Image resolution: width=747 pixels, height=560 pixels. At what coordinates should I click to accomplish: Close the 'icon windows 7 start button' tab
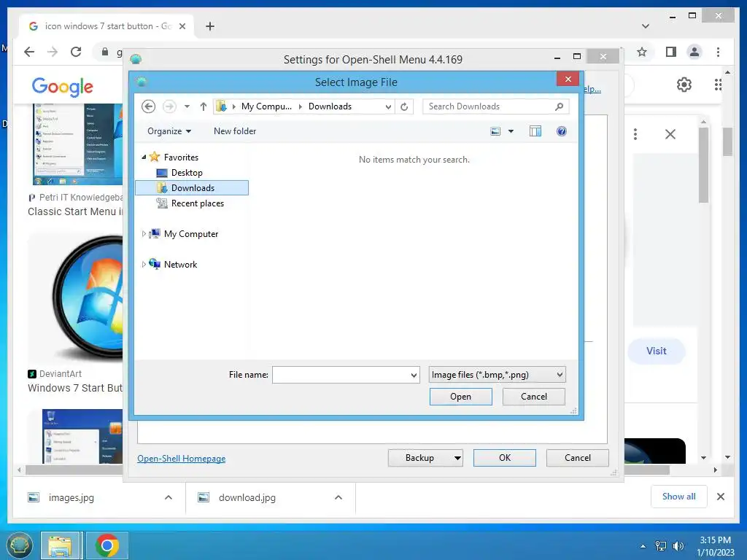(182, 26)
